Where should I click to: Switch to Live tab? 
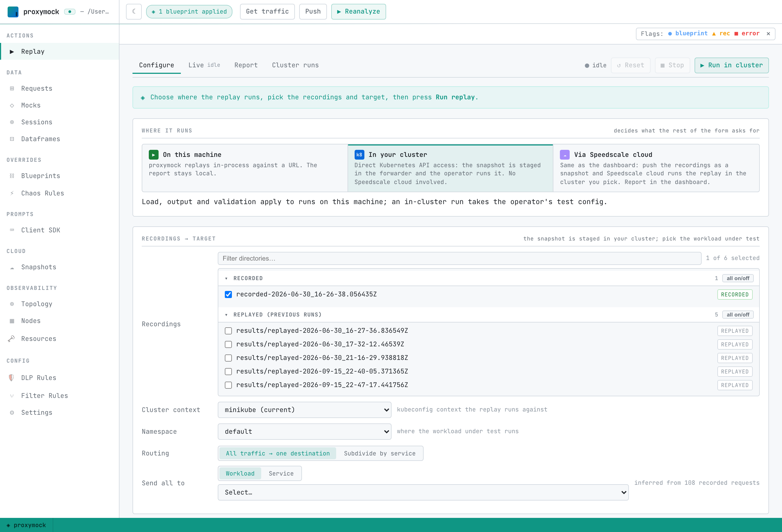204,65
